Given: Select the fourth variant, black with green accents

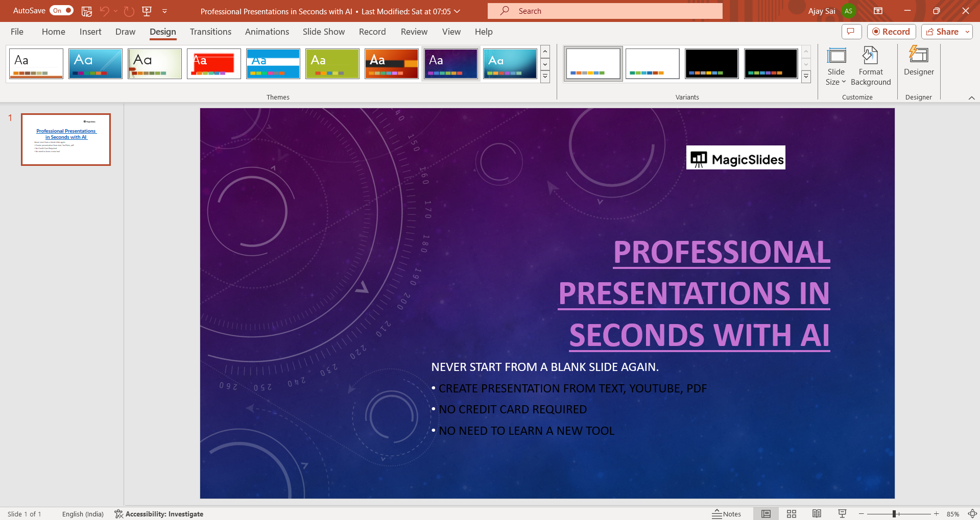Looking at the screenshot, I should click(x=771, y=64).
